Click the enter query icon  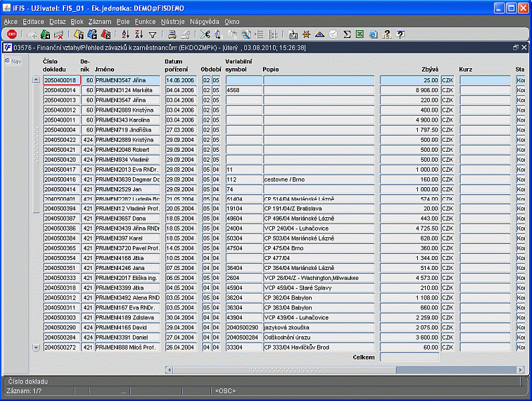[79, 34]
